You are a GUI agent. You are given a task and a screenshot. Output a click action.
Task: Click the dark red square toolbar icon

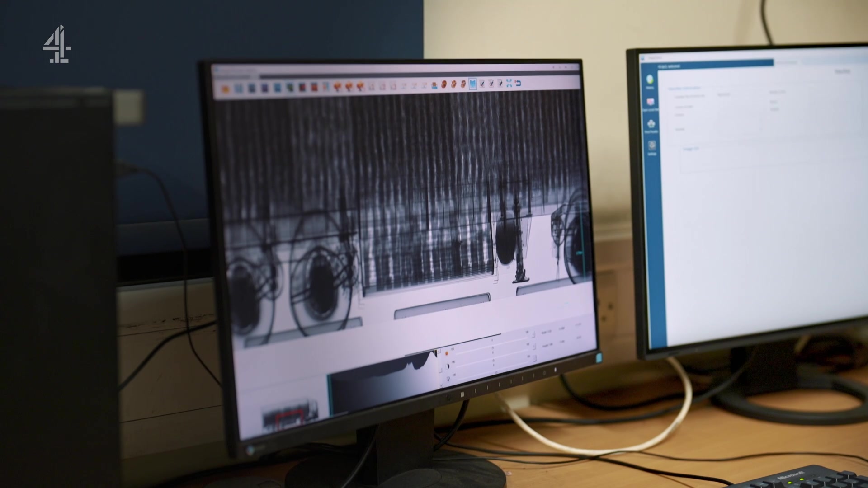coord(302,87)
